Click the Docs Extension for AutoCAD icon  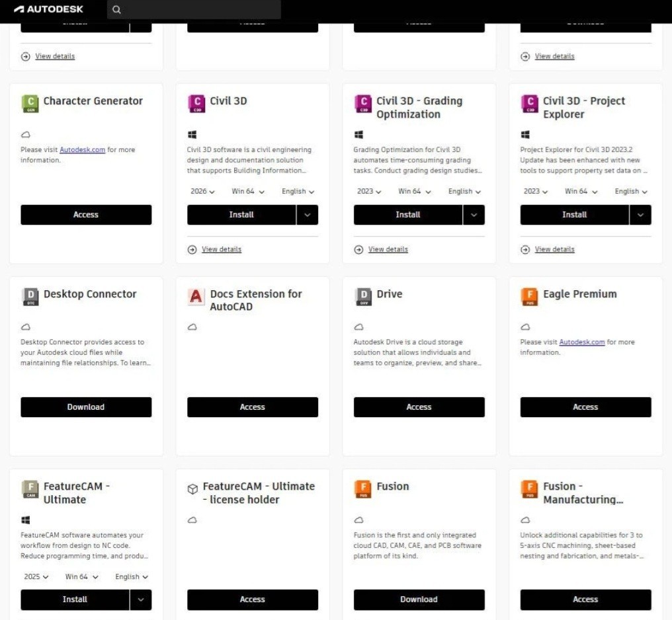[x=196, y=297]
